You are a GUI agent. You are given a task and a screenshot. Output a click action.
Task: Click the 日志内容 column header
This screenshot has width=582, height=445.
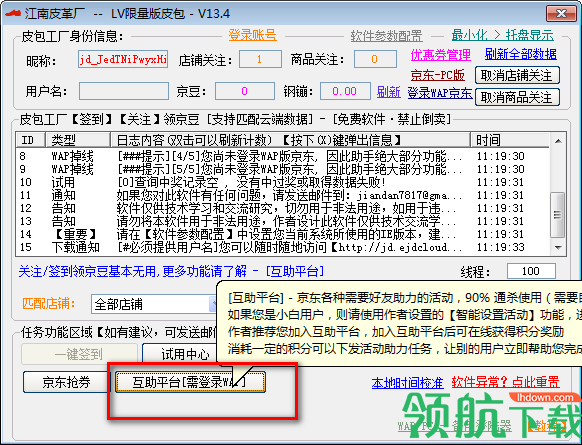tap(290, 140)
